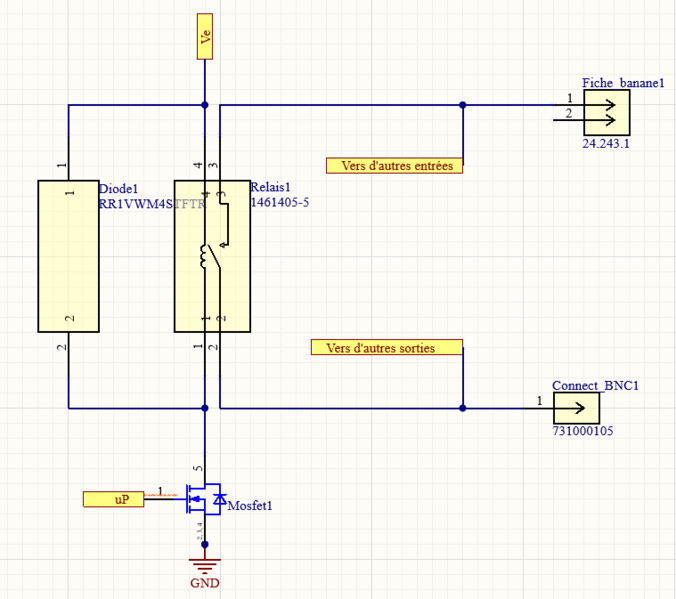Select the Ve power port at top
The height and width of the screenshot is (599, 676).
point(205,38)
